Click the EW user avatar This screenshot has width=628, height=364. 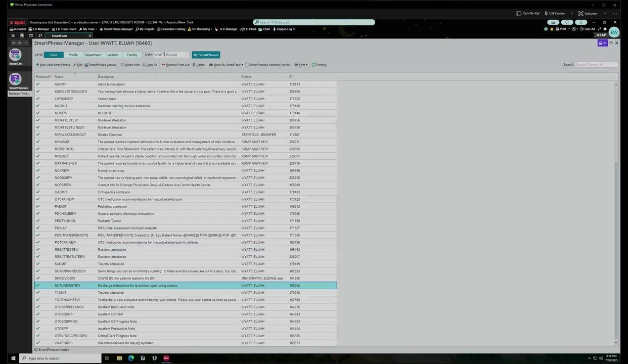click(614, 32)
